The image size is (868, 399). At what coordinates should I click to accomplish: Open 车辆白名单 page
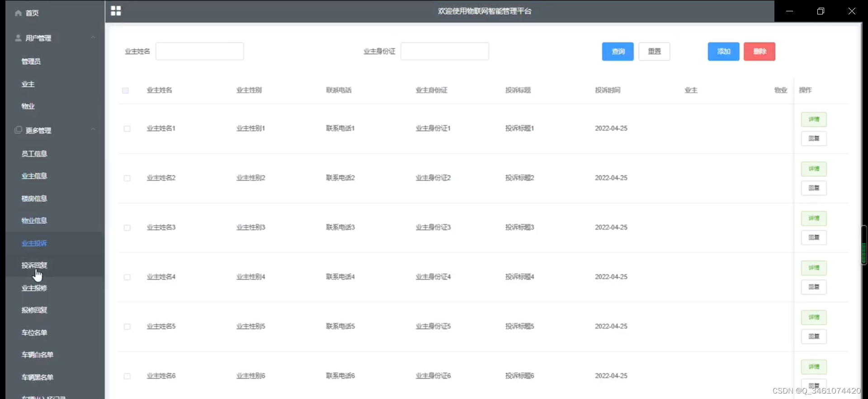[38, 355]
